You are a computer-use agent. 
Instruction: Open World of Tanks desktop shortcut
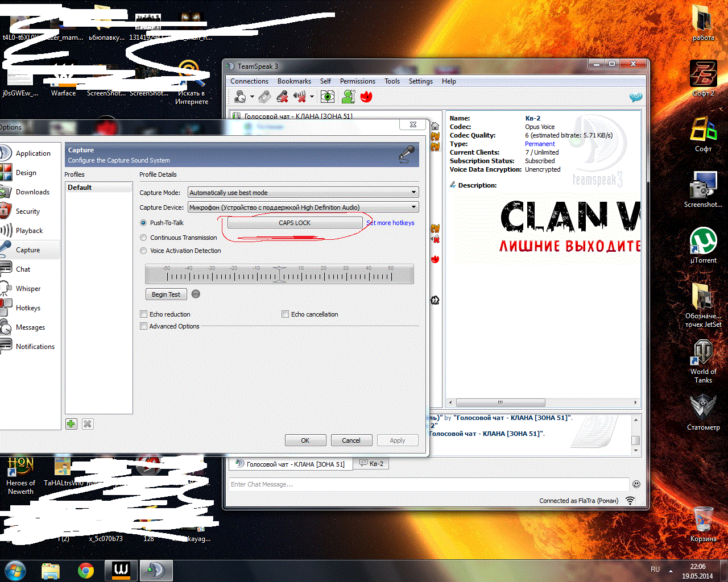703,361
